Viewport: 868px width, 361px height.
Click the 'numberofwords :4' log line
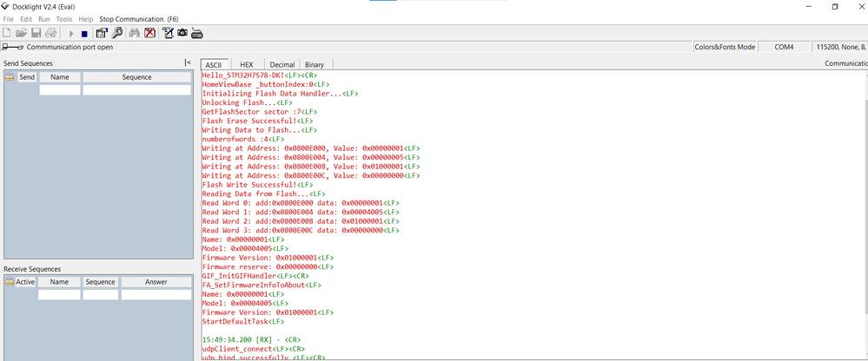[x=243, y=140]
